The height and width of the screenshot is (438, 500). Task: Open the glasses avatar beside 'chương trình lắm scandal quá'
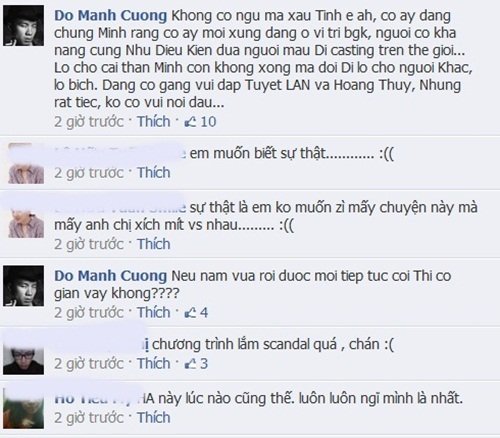24,360
